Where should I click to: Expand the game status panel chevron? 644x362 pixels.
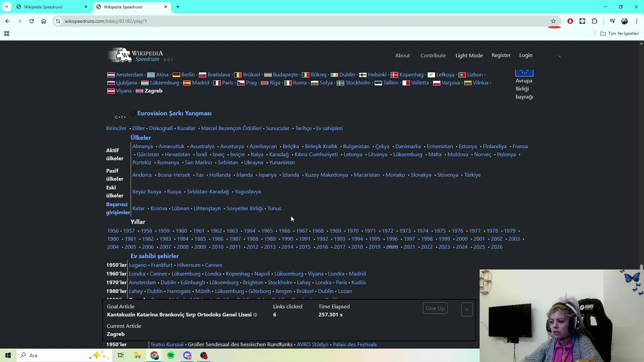click(x=466, y=309)
